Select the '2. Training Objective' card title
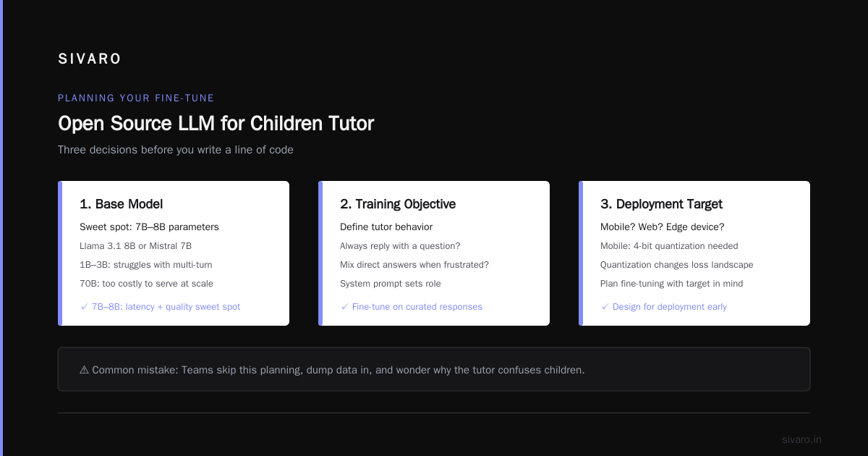This screenshot has height=456, width=868. (398, 204)
